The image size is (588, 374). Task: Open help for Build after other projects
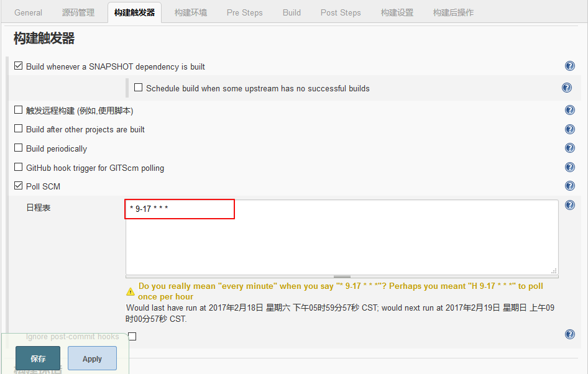pos(569,129)
